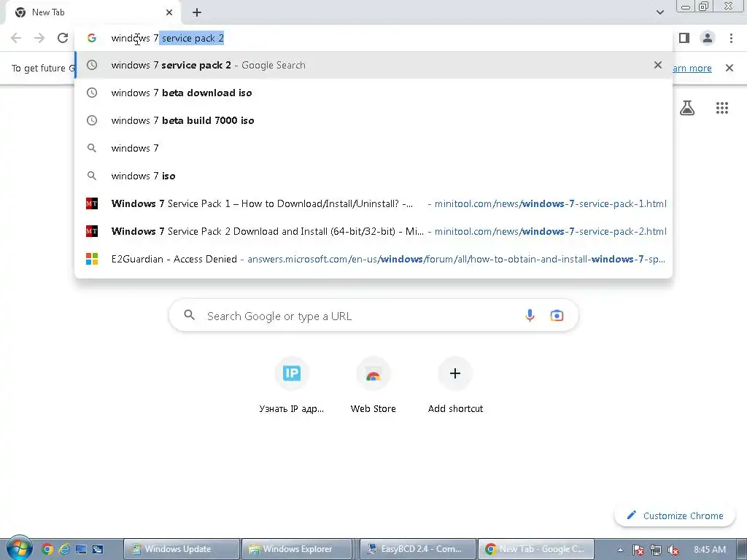This screenshot has width=747, height=560.
Task: Show hidden tray icons arrow
Action: [620, 550]
